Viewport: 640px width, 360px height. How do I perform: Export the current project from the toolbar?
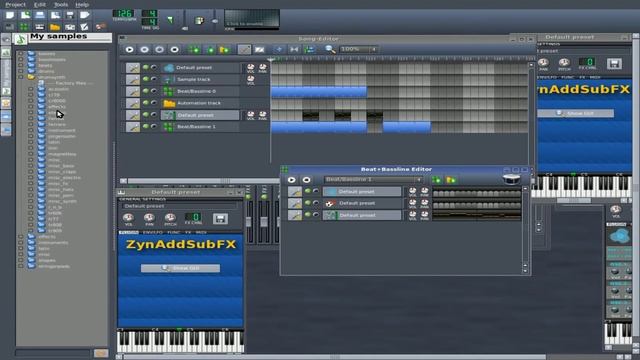coord(85,15)
